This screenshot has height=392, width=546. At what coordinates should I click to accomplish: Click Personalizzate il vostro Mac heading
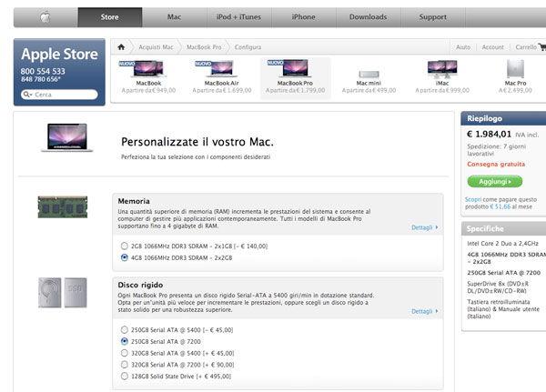(x=197, y=142)
